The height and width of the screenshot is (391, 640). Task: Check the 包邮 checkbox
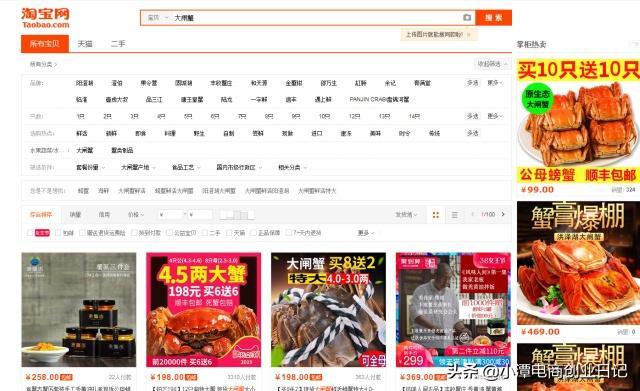(x=58, y=233)
